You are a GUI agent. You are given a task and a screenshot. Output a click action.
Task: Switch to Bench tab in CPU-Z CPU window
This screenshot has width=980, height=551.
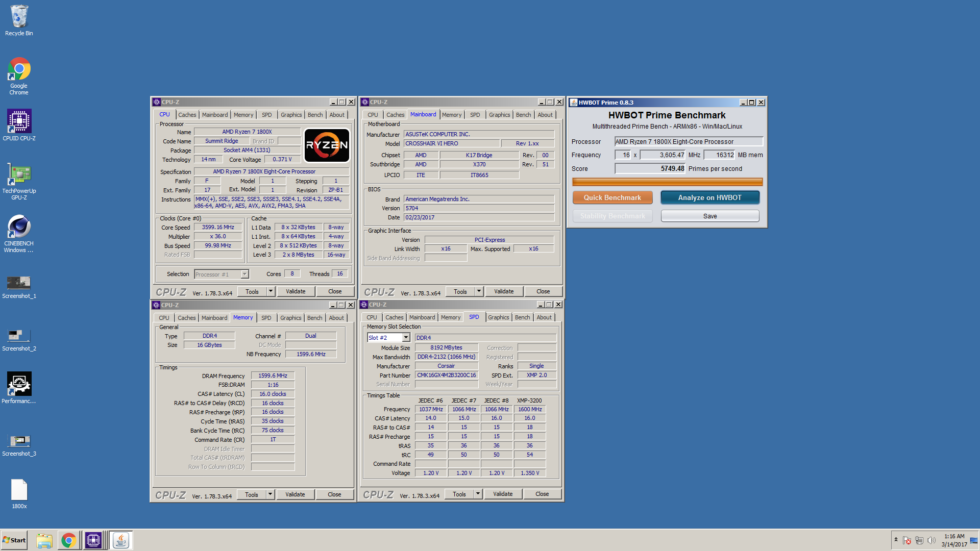click(x=315, y=115)
